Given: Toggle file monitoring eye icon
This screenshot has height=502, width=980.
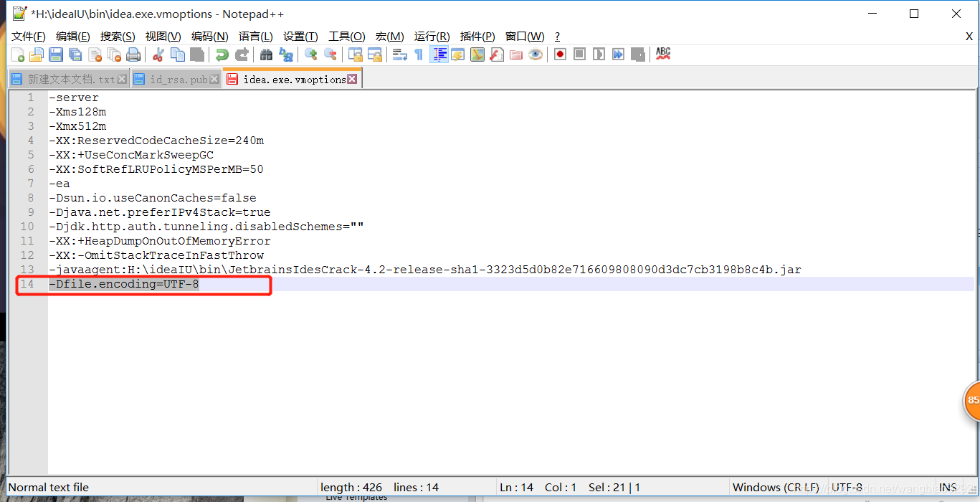Looking at the screenshot, I should pos(536,55).
